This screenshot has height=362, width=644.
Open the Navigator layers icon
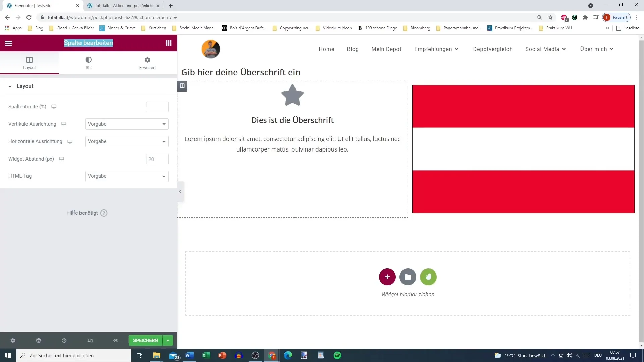click(39, 340)
